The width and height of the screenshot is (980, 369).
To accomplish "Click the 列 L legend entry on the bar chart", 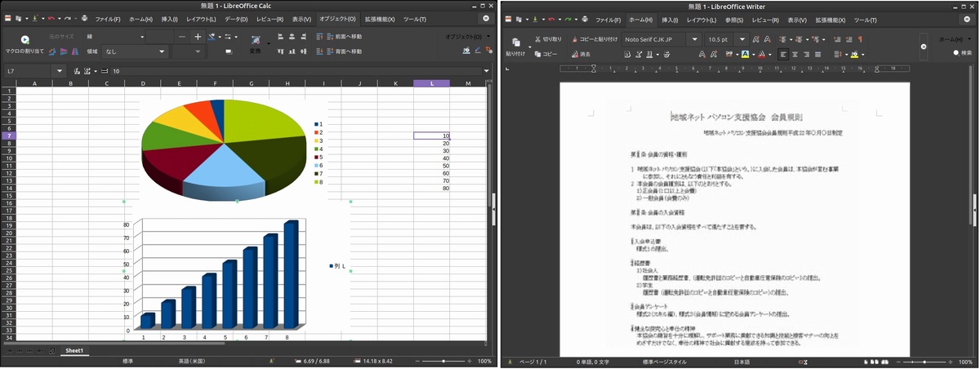I will click(x=337, y=266).
